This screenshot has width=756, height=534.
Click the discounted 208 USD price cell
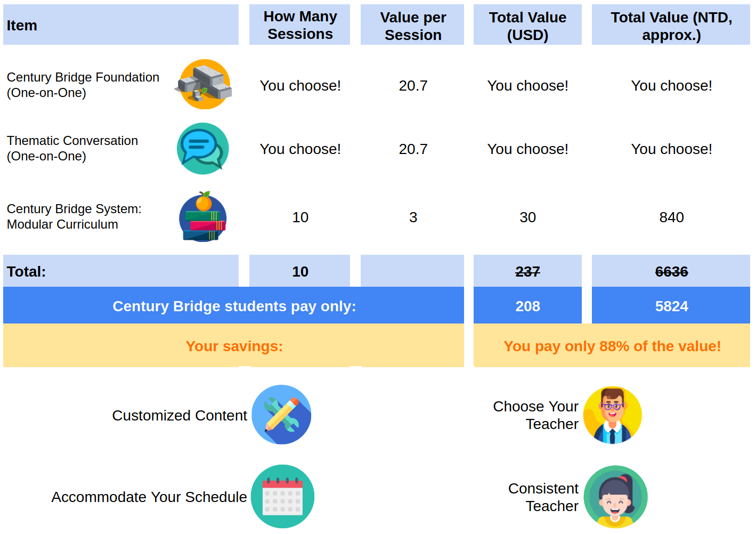click(x=527, y=306)
